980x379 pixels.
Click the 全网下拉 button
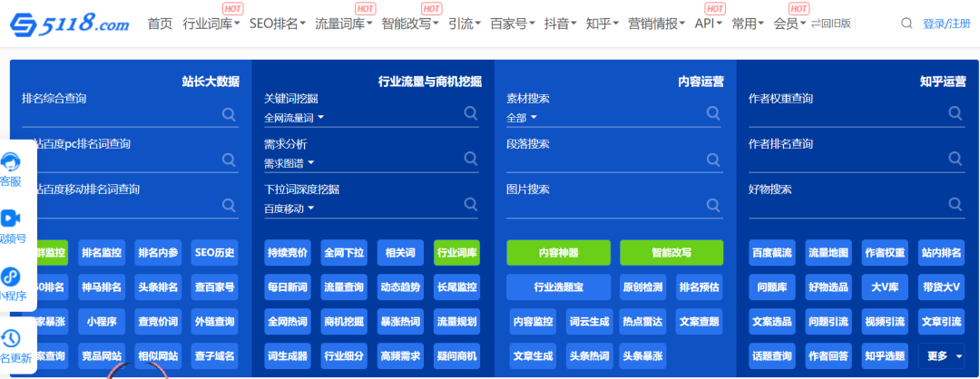click(344, 253)
